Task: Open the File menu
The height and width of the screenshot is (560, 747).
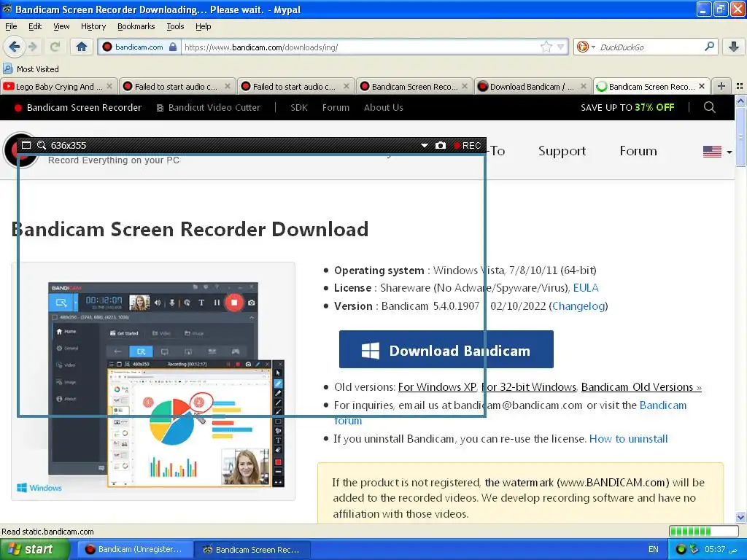Action: pyautogui.click(x=11, y=26)
